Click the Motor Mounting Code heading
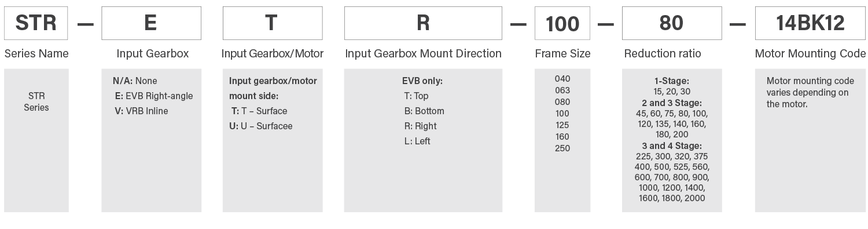The image size is (868, 229). (810, 54)
